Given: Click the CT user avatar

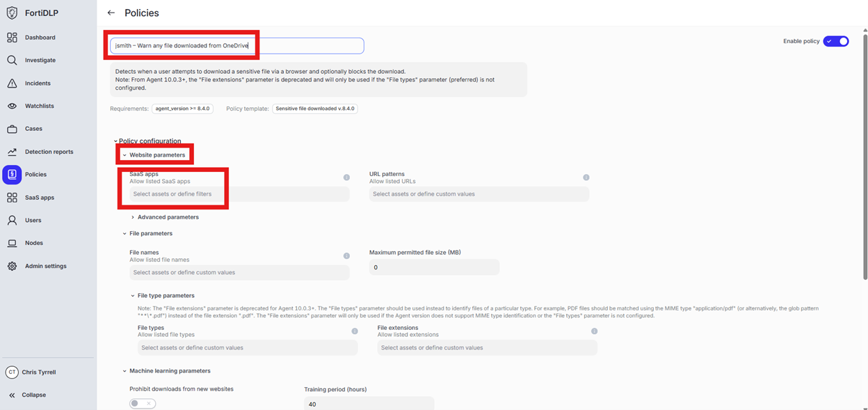Looking at the screenshot, I should click(x=12, y=372).
